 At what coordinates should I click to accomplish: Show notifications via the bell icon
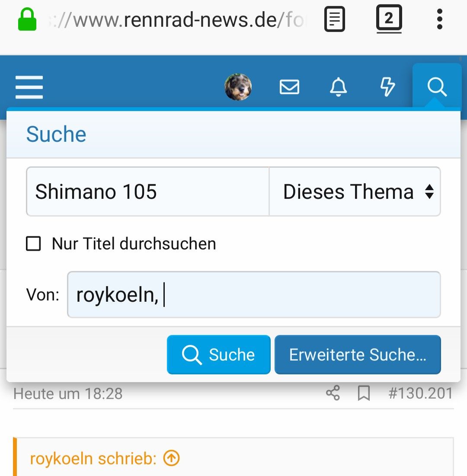(x=338, y=87)
